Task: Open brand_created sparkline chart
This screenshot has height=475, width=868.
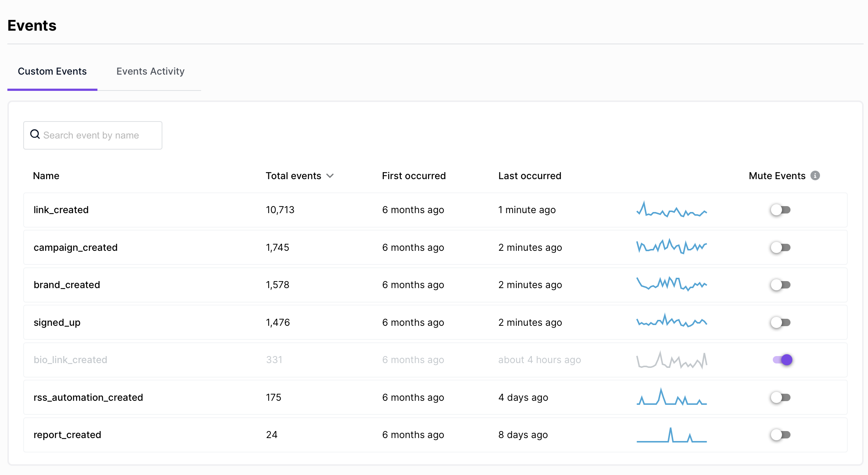Action: (672, 284)
